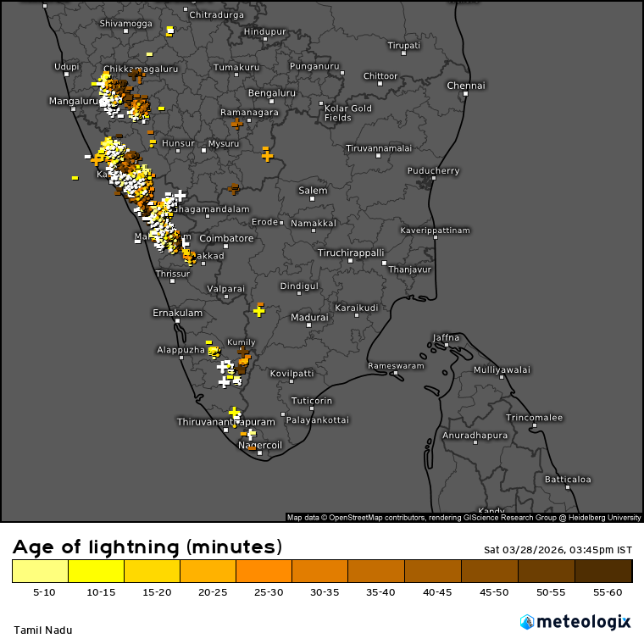This screenshot has width=644, height=644.
Task: Click the Chittoor city label
Action: (x=380, y=76)
